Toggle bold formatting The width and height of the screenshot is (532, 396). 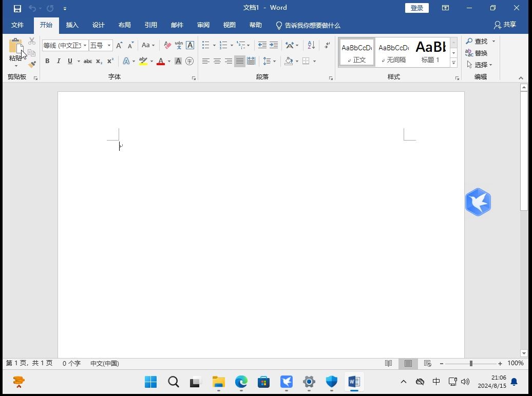click(x=47, y=61)
